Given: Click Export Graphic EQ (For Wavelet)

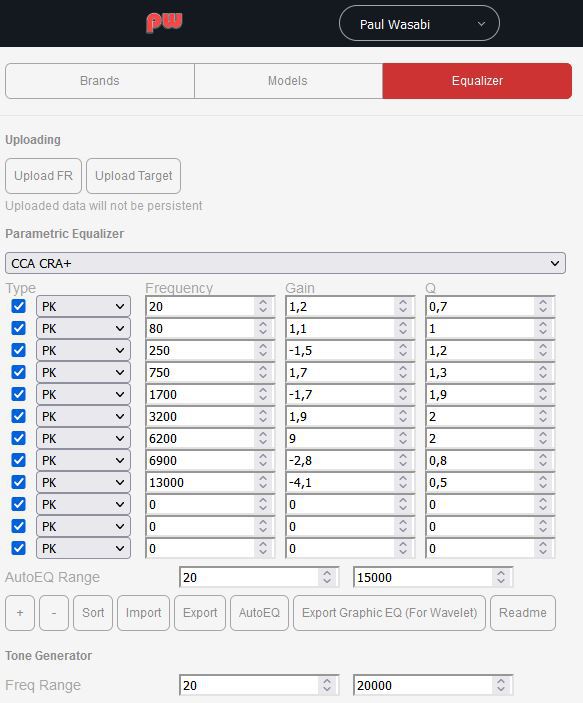Looking at the screenshot, I should pos(389,612).
